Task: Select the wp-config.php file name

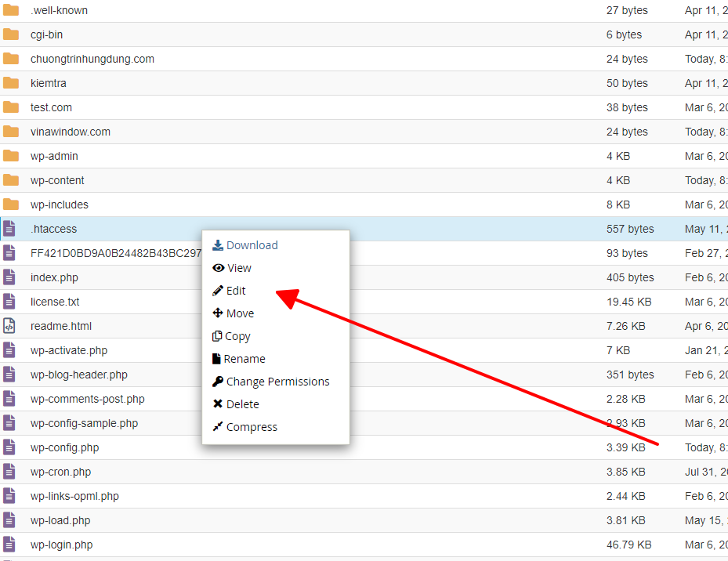Action: pyautogui.click(x=64, y=447)
